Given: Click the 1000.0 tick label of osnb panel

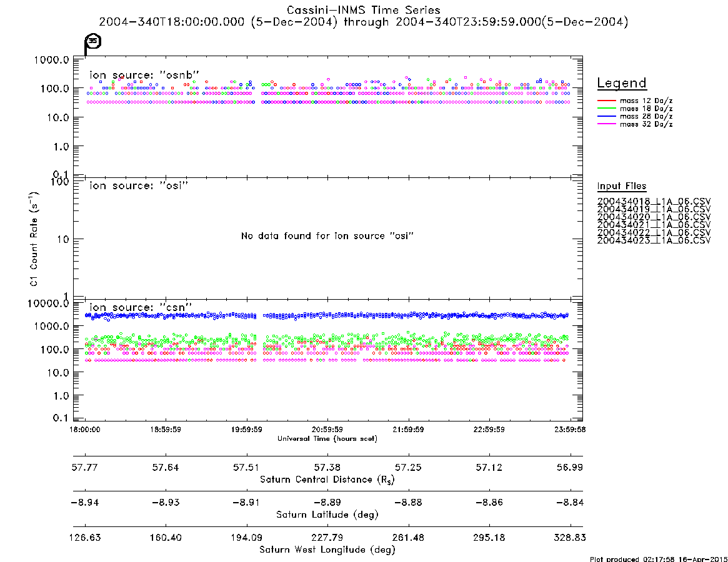Looking at the screenshot, I should tap(51, 60).
